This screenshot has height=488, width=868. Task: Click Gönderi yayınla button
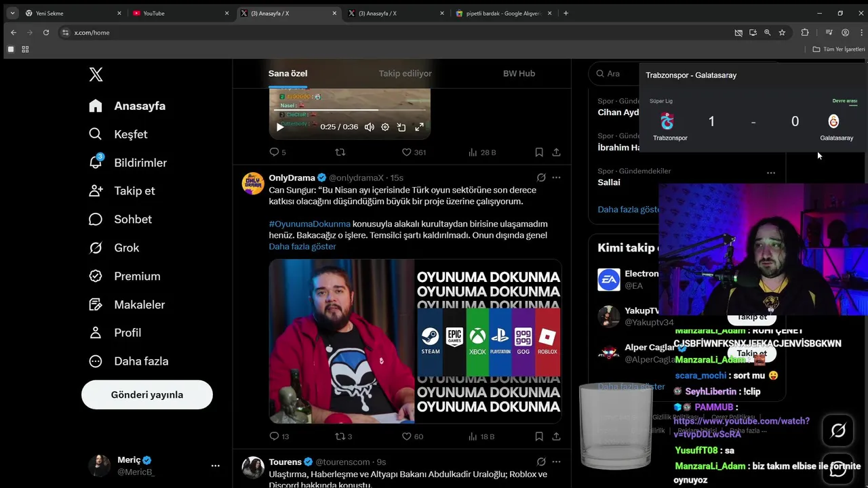(147, 394)
